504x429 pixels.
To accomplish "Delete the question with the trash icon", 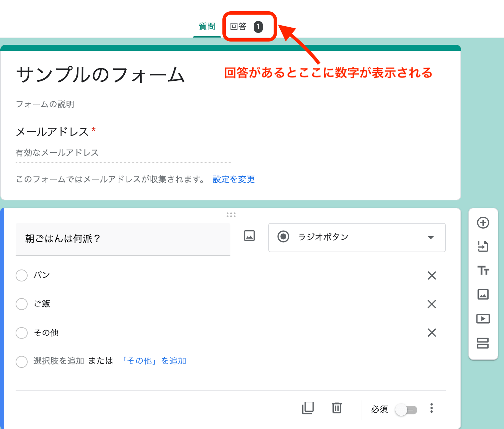I will (336, 408).
